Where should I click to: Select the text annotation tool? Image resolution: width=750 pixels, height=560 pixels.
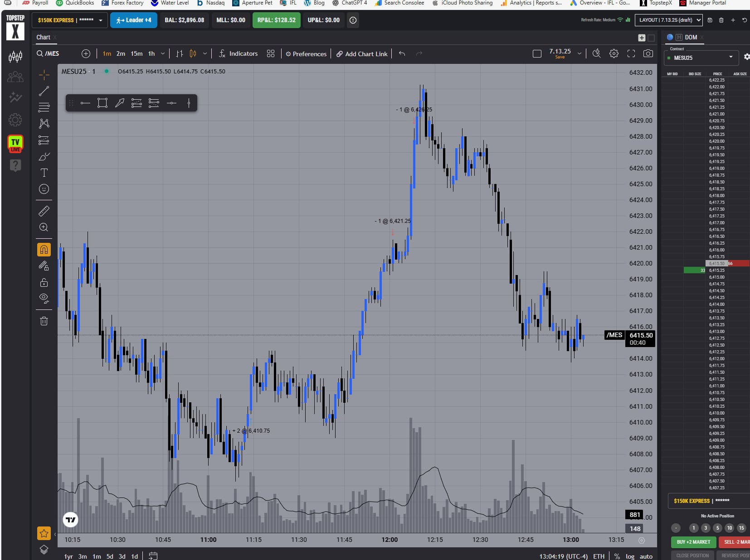click(x=44, y=173)
